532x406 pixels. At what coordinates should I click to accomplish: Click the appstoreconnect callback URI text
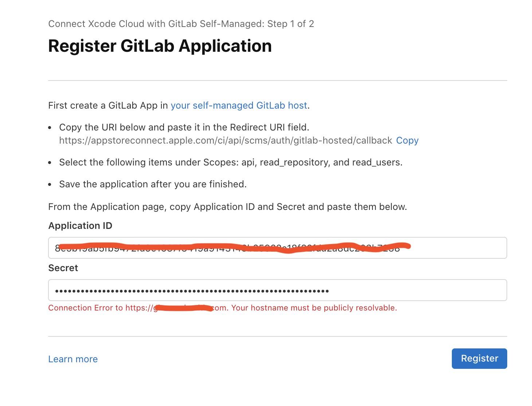tap(225, 141)
